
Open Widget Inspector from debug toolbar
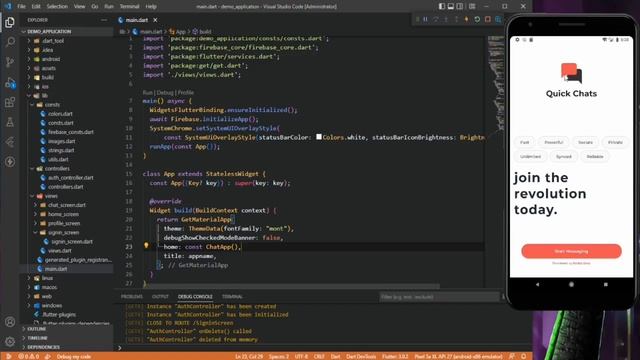point(498,19)
